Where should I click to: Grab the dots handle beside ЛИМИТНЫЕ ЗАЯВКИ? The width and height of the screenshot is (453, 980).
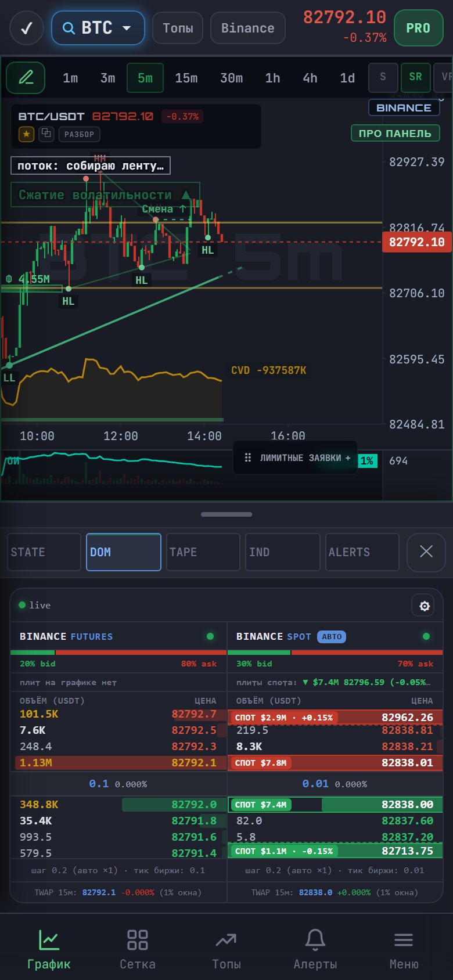(x=248, y=458)
